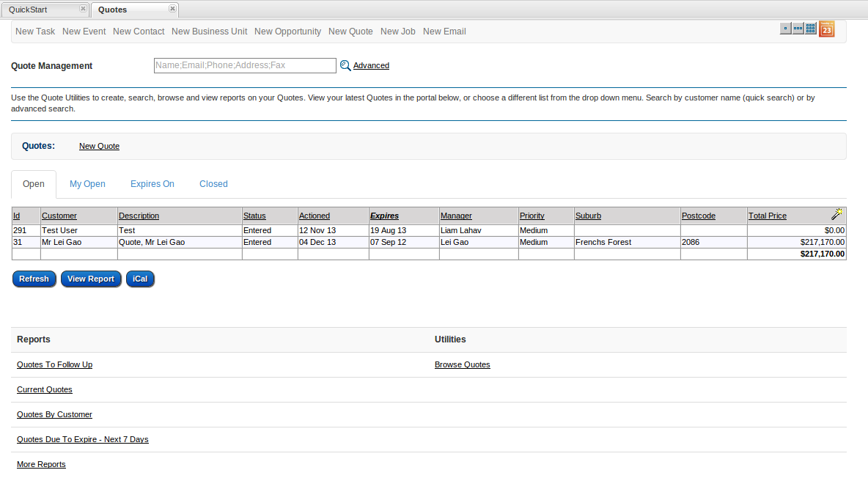Close the Quotes tab
The height and width of the screenshot is (481, 868).
click(x=172, y=9)
